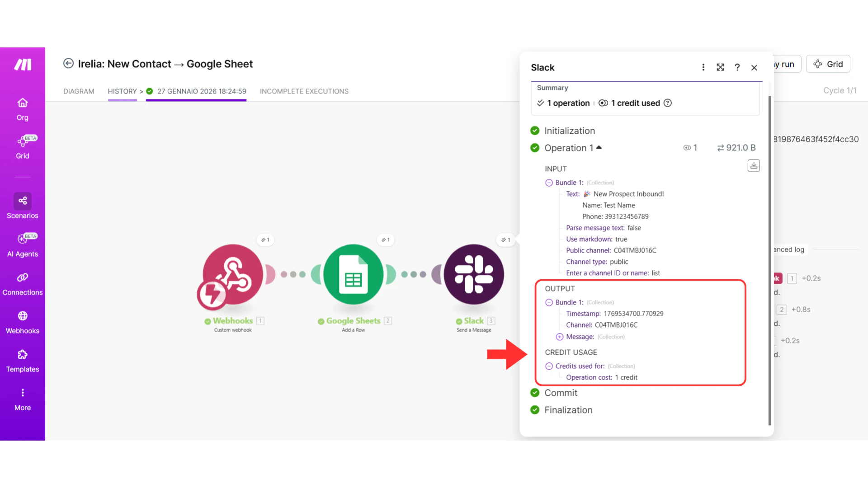Open INCOMPLETE EXECUTIONS tab
This screenshot has height=488, width=868.
coord(304,91)
